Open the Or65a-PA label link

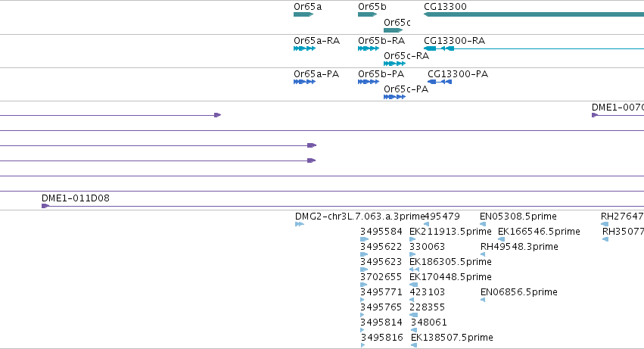(316, 74)
